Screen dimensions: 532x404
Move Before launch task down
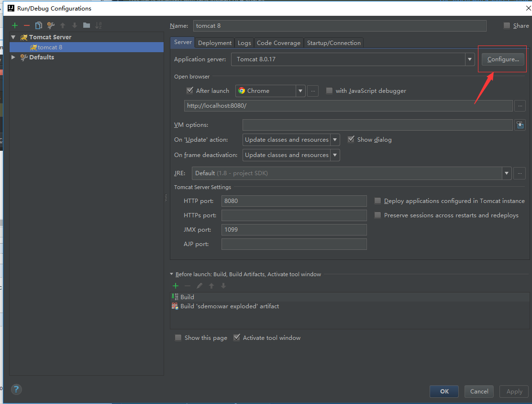pos(223,286)
